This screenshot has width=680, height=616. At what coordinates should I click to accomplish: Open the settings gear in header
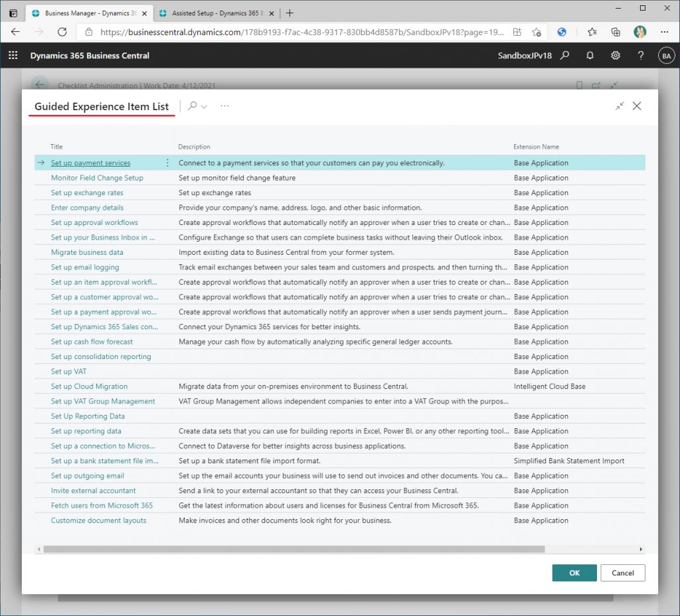(x=616, y=56)
